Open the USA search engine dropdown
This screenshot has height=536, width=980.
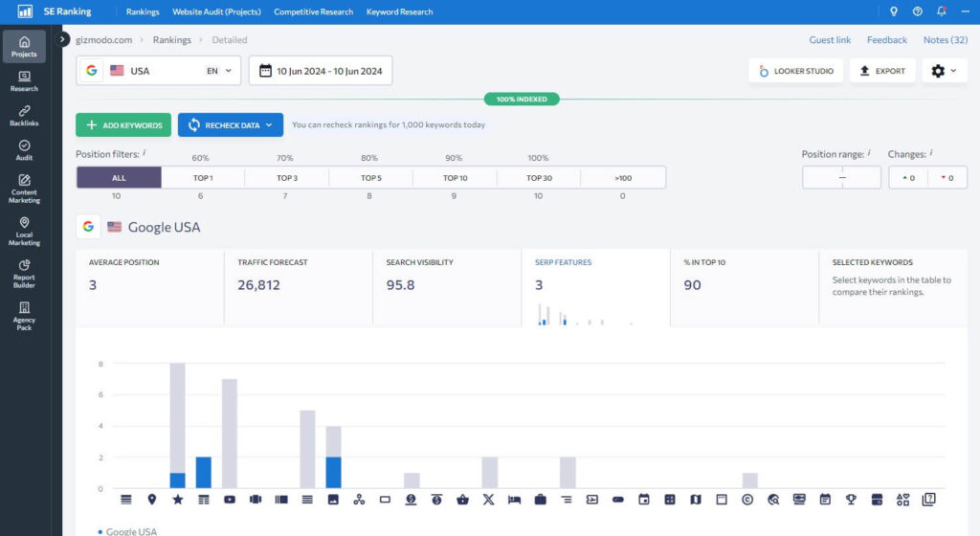tap(158, 71)
